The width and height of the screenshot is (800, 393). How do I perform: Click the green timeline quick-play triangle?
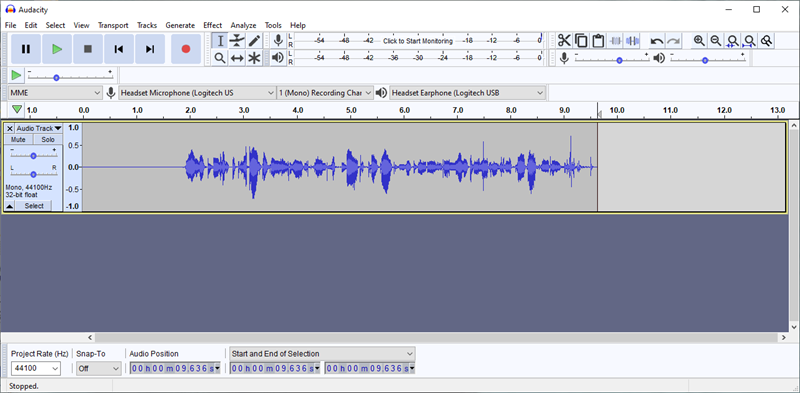click(x=17, y=109)
